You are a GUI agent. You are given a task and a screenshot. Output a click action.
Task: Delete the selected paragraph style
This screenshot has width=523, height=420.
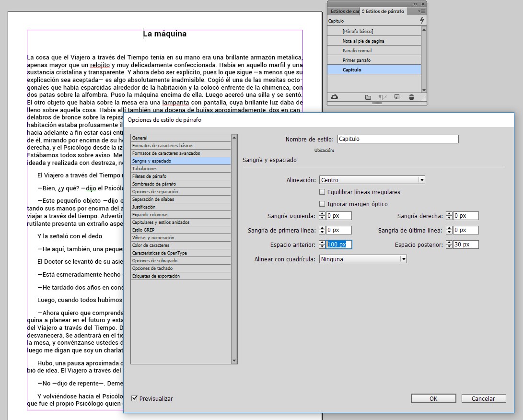(411, 97)
